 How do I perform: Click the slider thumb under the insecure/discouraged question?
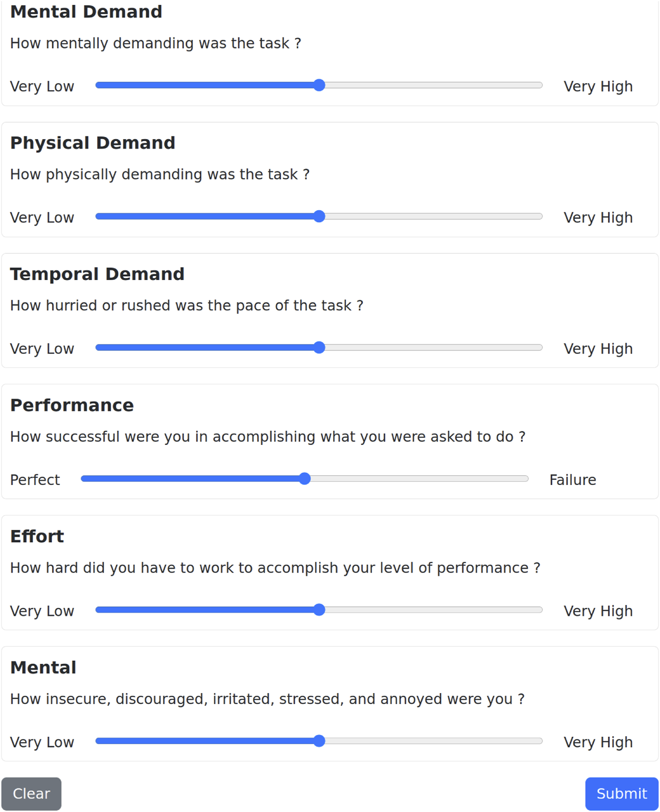point(319,741)
